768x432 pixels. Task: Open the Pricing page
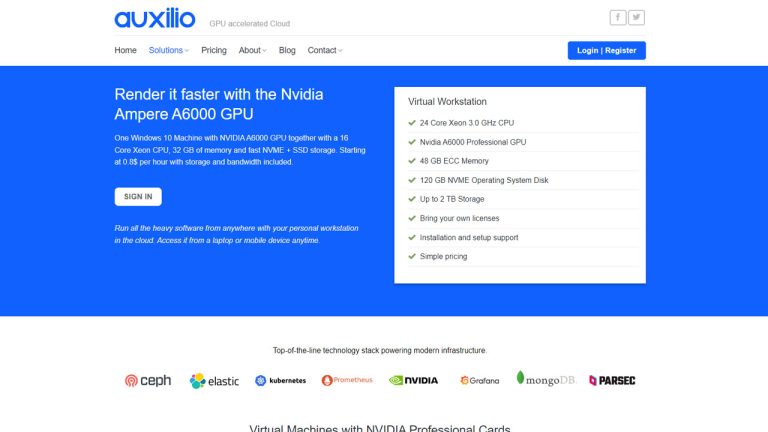pyautogui.click(x=214, y=50)
